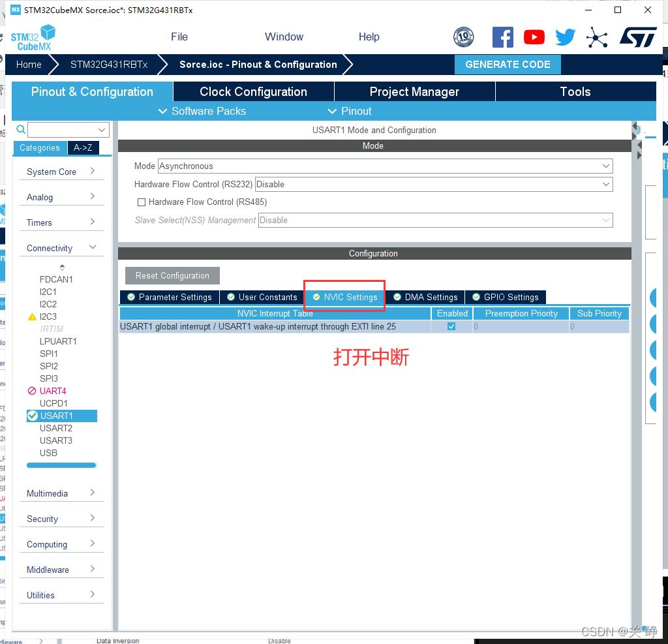
Task: Open the peripheral search combo box dropdown arrow
Action: tap(102, 130)
